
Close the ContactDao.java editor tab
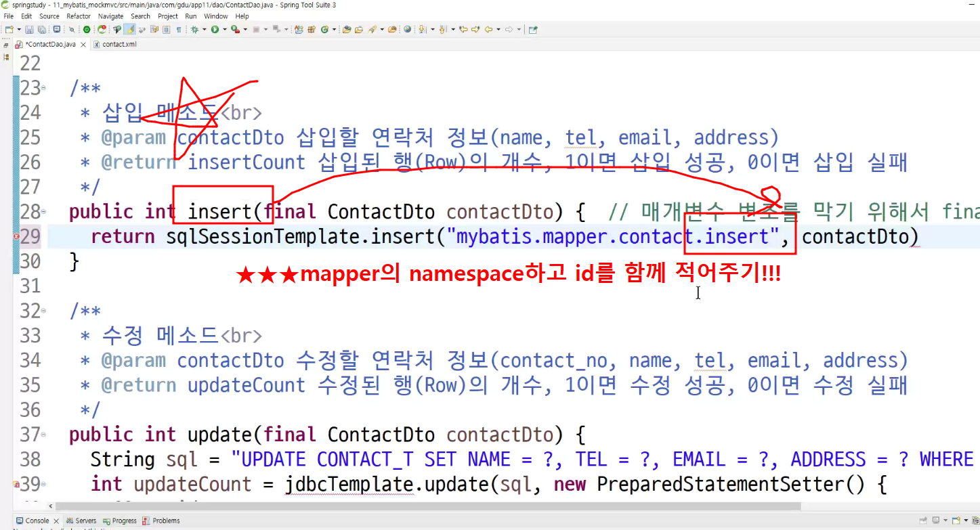[x=83, y=45]
